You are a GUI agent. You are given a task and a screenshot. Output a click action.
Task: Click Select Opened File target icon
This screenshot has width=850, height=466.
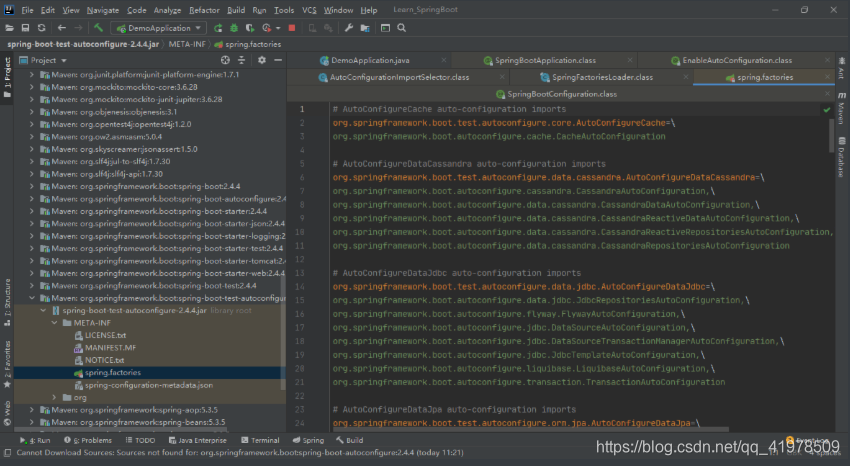tap(225, 60)
